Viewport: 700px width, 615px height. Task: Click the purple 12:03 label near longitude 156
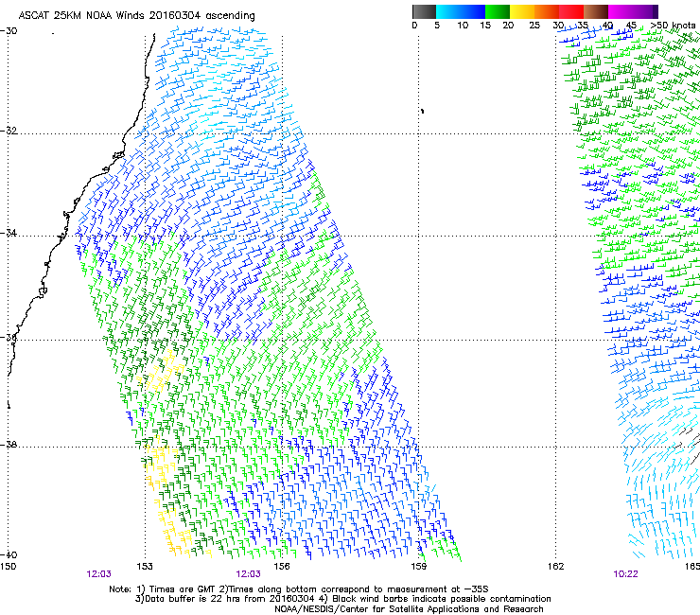[x=248, y=574]
